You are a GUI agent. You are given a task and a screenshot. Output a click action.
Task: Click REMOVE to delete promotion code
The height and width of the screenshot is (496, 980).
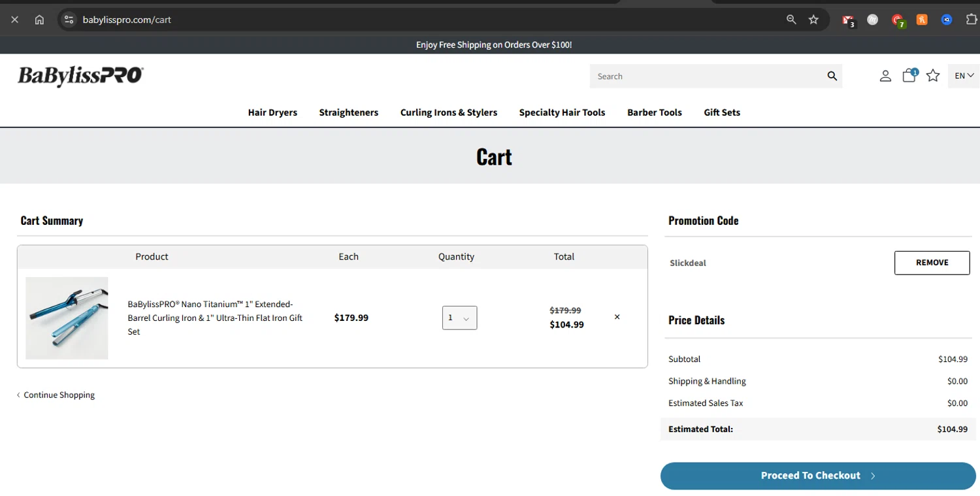pyautogui.click(x=932, y=263)
